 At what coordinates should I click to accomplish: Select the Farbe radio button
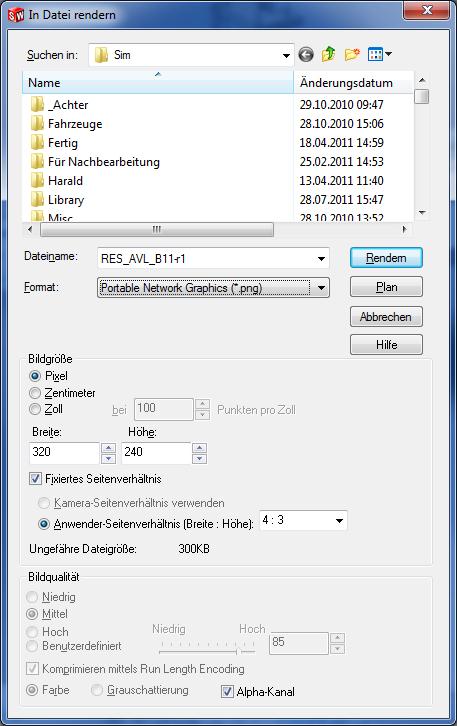pyautogui.click(x=32, y=690)
